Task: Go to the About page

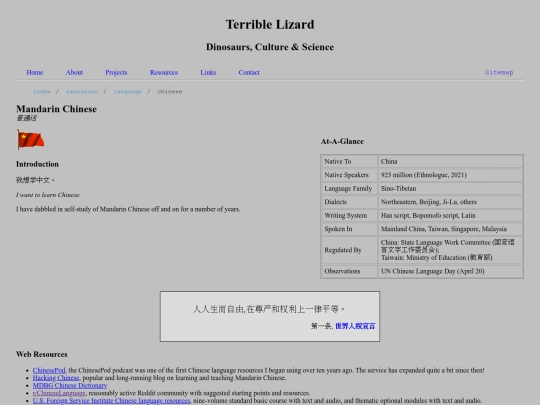Action: tap(74, 72)
